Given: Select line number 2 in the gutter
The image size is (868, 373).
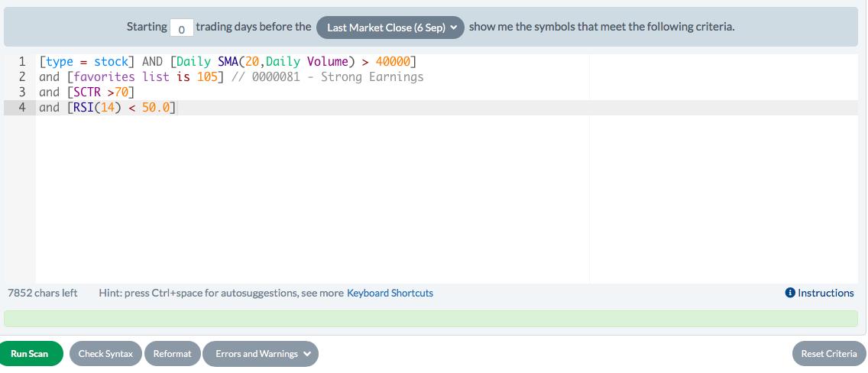Looking at the screenshot, I should click(x=22, y=76).
